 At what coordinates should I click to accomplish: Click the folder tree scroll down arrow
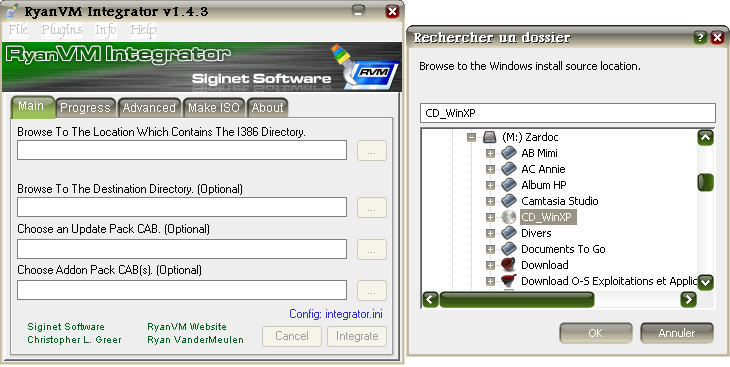click(706, 282)
